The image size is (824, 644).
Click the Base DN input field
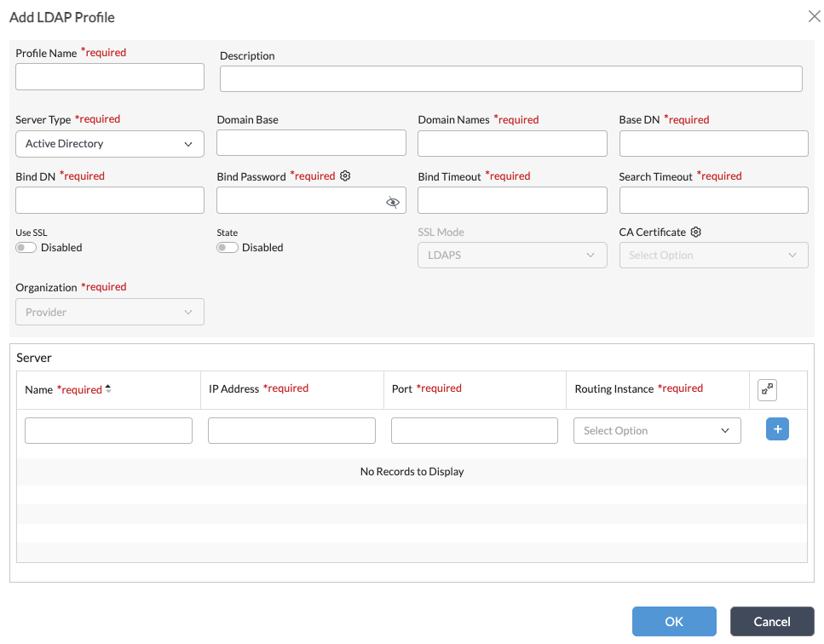tap(713, 144)
